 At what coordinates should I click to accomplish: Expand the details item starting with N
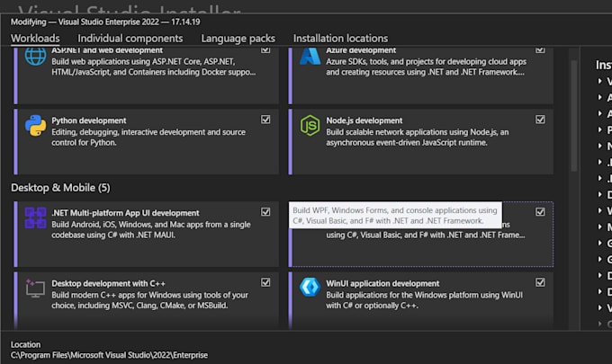click(x=600, y=146)
